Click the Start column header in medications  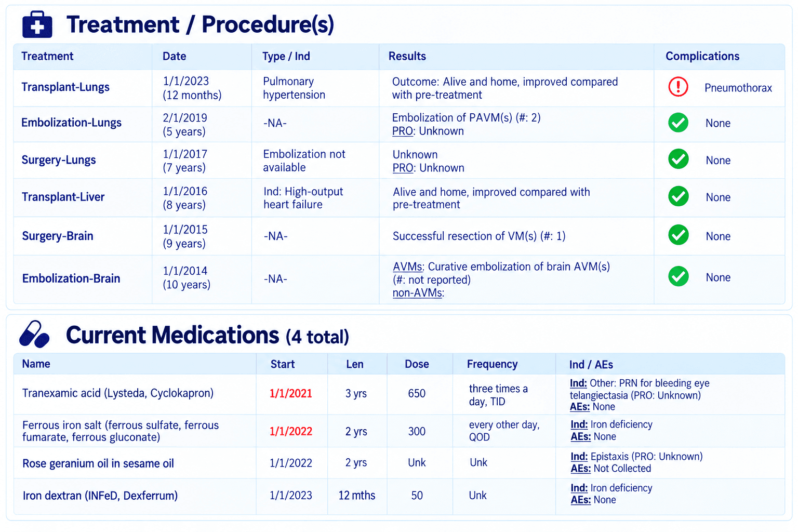pos(283,364)
